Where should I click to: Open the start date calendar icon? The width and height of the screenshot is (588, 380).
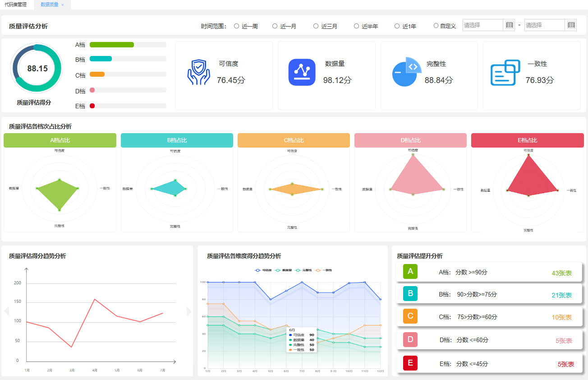tap(510, 25)
